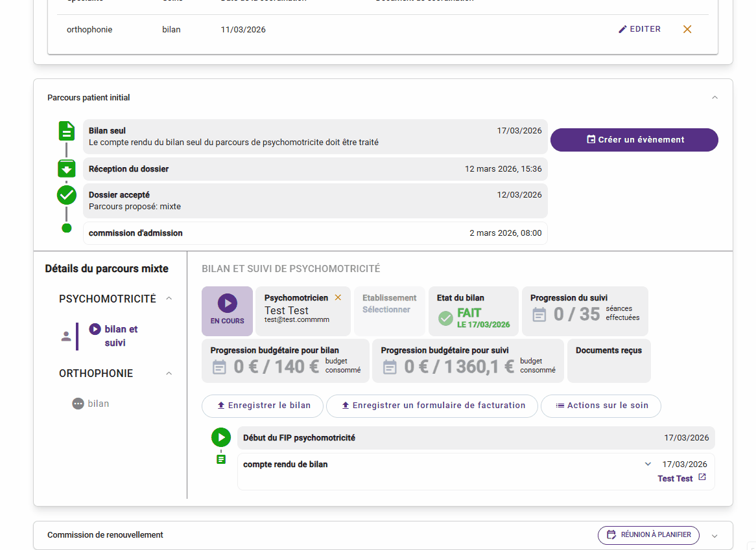Open Actions sur le soin menu
This screenshot has height=550, width=756.
pos(601,406)
